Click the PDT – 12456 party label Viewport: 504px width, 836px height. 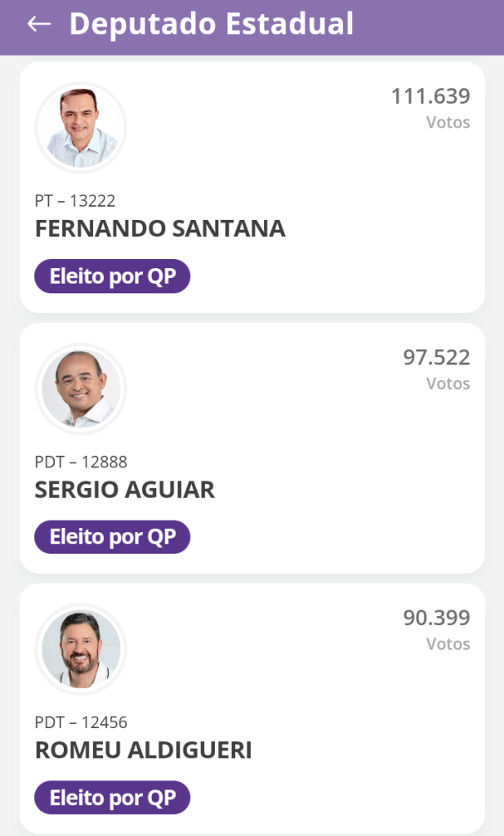[x=81, y=723]
